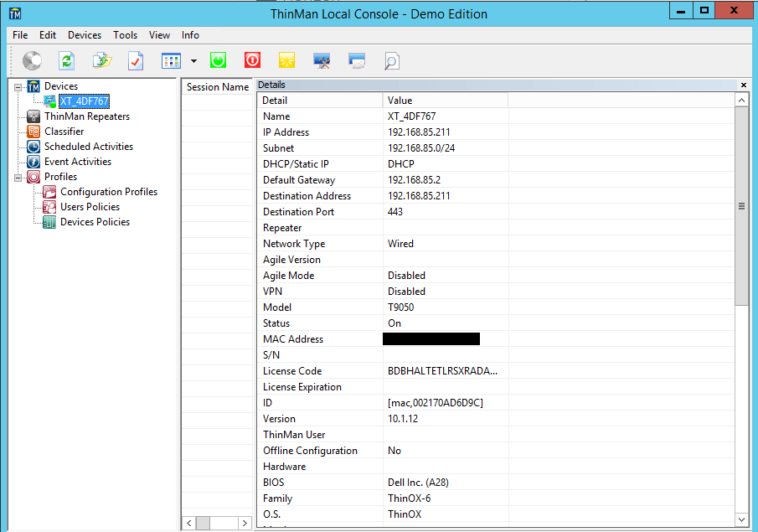
Task: Open the Info menu
Action: coord(190,35)
